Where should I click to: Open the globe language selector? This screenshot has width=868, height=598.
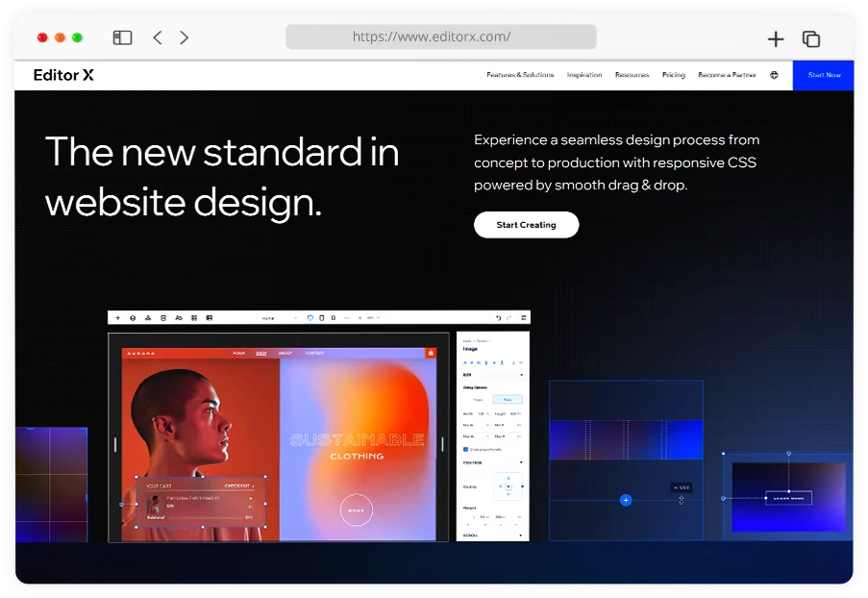click(774, 75)
